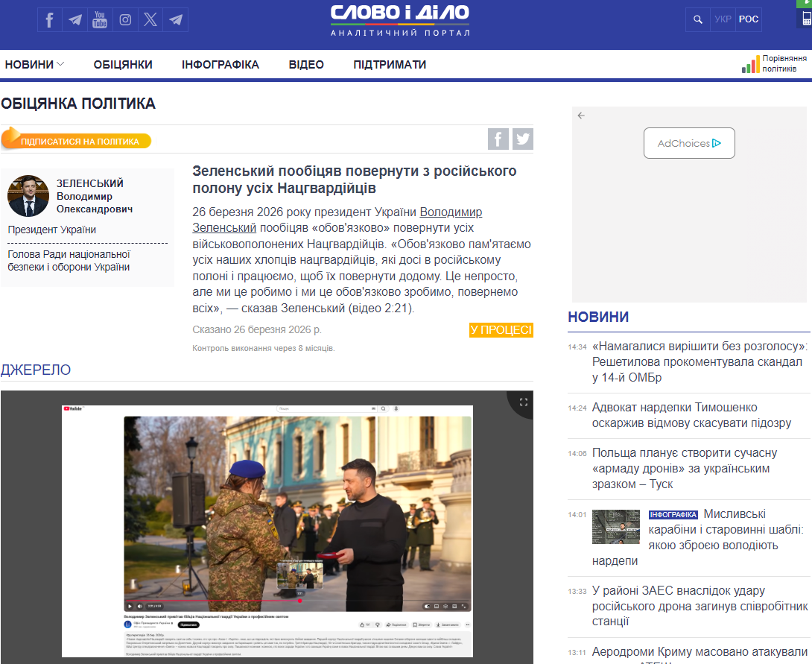Switch site language to УКР
This screenshot has width=812, height=664.
[723, 19]
